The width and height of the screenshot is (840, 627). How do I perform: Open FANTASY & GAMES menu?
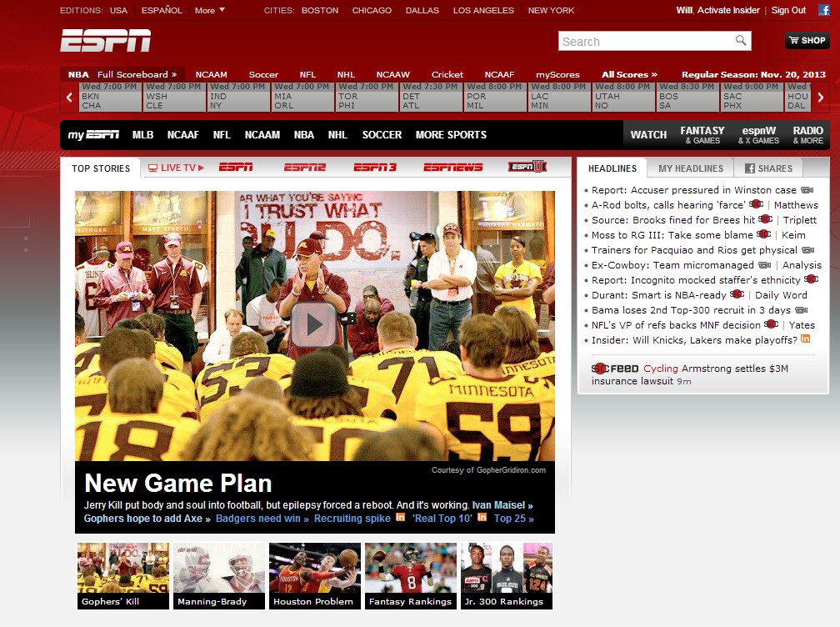(702, 134)
